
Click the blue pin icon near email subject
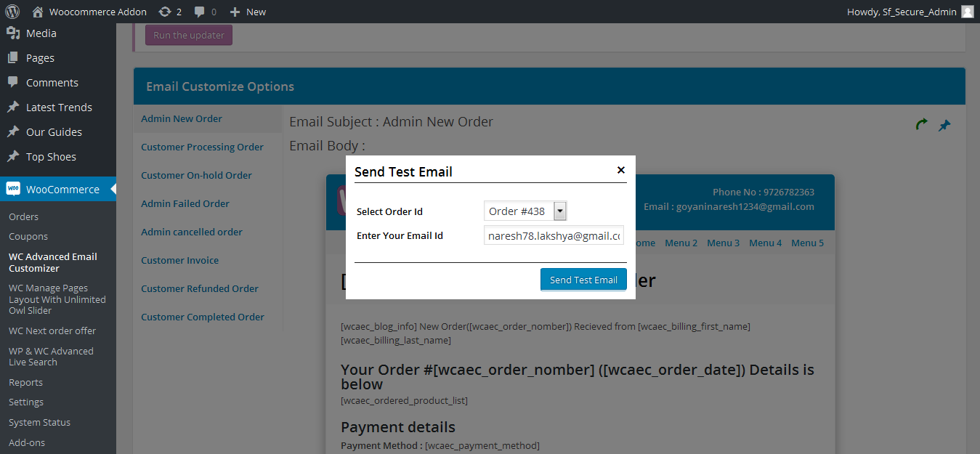pyautogui.click(x=944, y=126)
